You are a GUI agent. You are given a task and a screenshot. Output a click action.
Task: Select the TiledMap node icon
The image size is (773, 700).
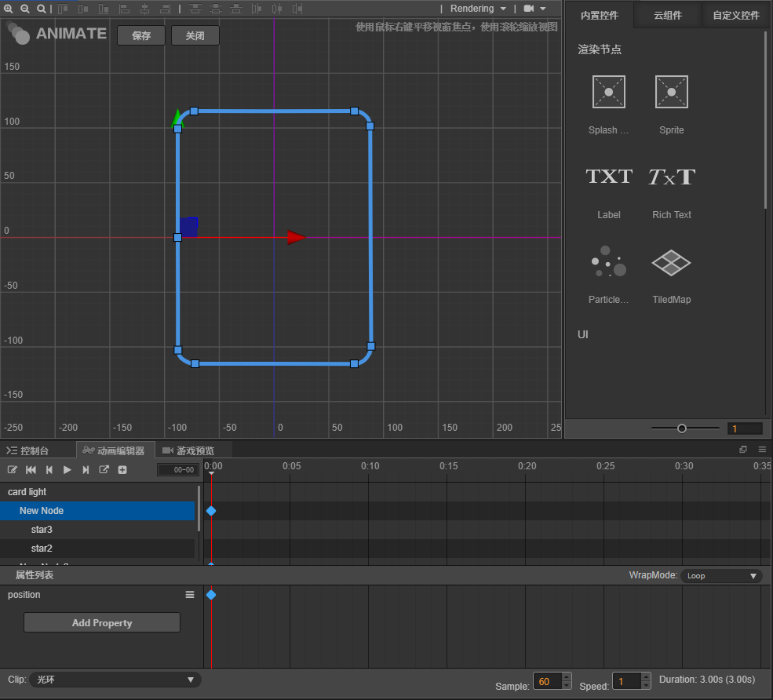coord(671,264)
